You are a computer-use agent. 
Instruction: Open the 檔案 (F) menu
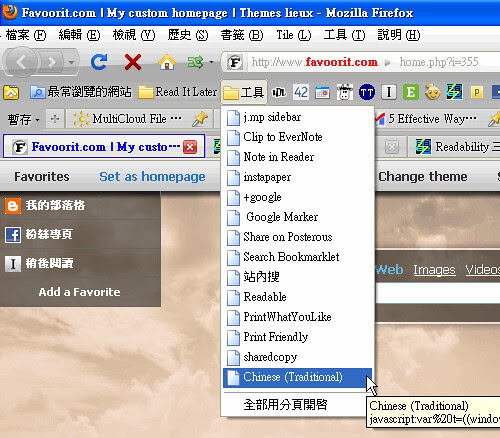26,35
